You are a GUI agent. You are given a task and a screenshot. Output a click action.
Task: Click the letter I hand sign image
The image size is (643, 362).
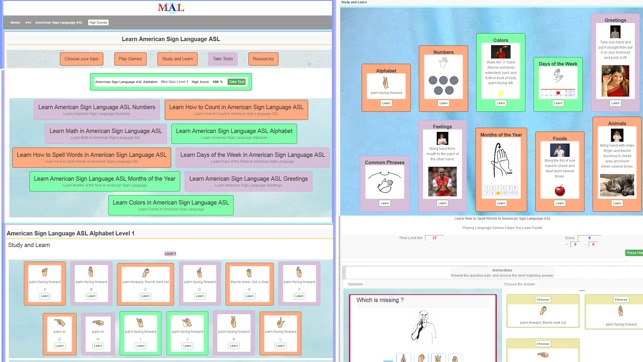[140, 322]
